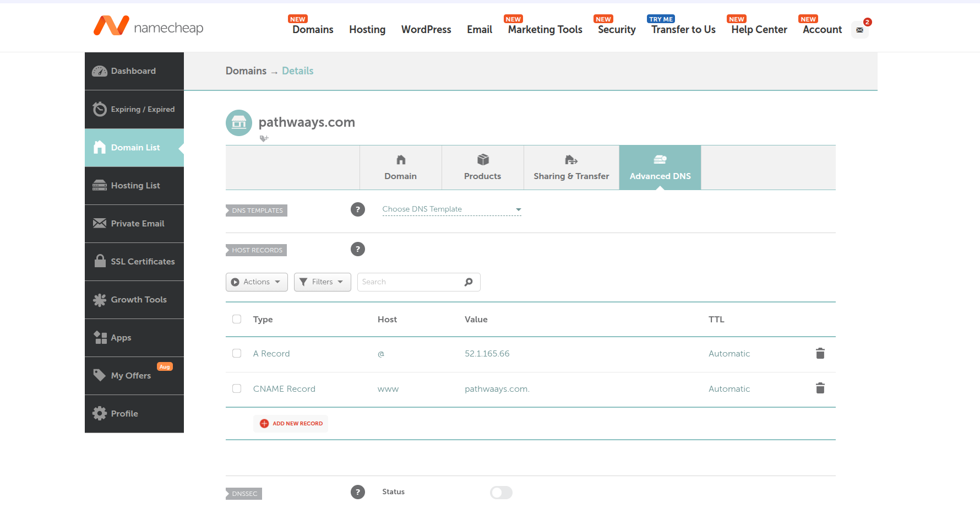
Task: Click the tag icon under pathwaays.com
Action: tap(264, 138)
